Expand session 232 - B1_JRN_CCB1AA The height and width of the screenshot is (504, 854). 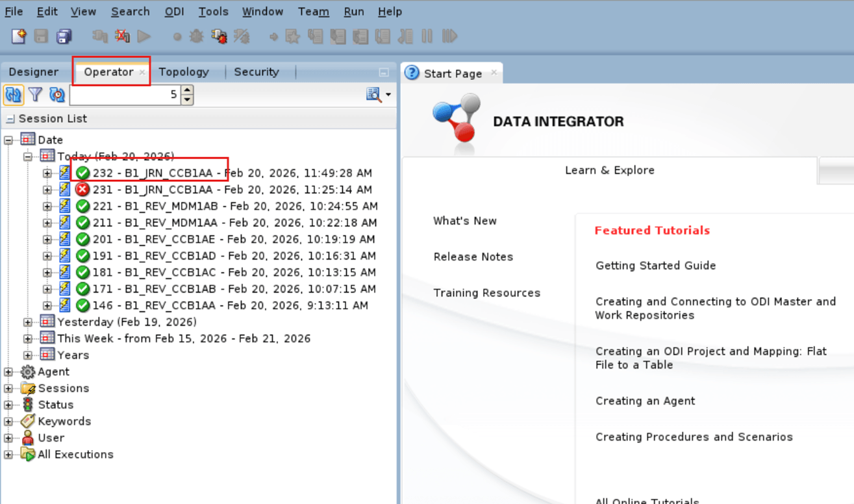[47, 173]
